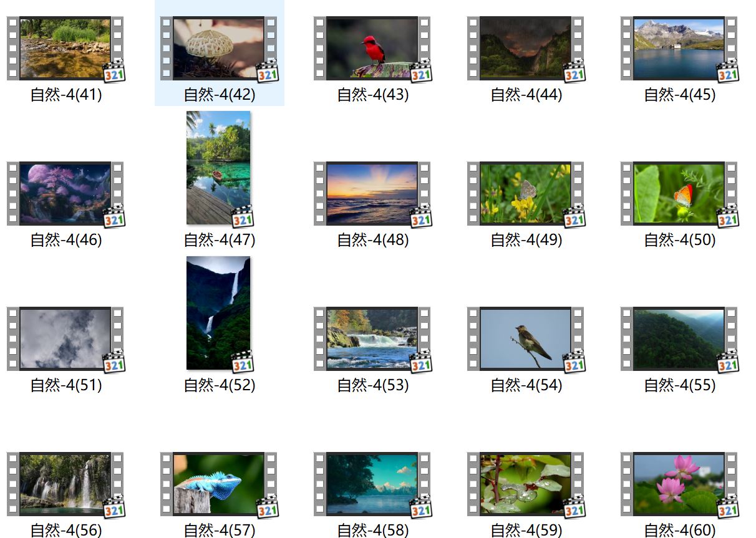Select the river rapids video 自然-4(53)

point(372,339)
